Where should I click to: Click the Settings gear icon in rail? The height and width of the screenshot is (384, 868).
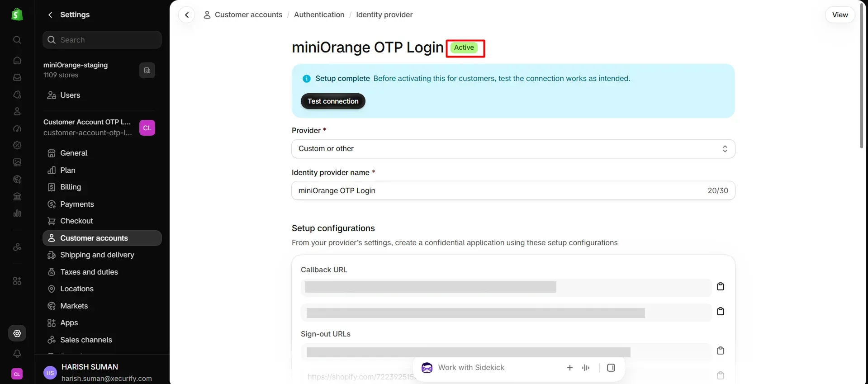[x=17, y=333]
